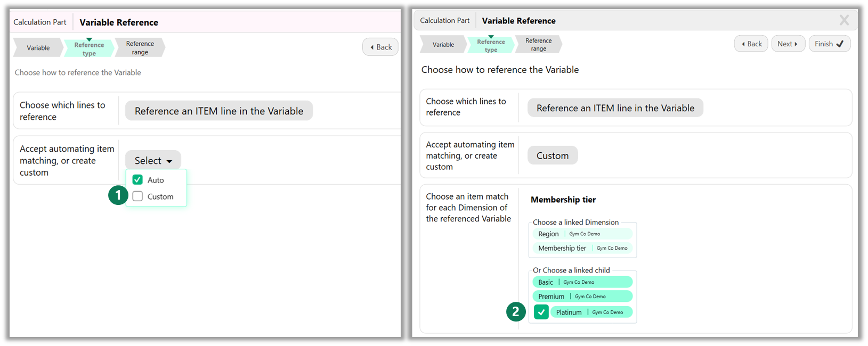Click ITEM line reference option in right panel

tap(615, 108)
